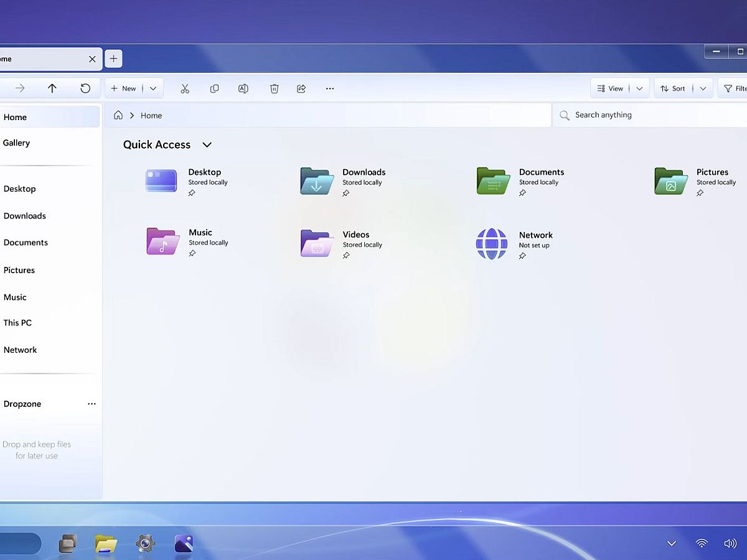747x560 pixels.
Task: Add a new tab with plus button
Action: (113, 59)
